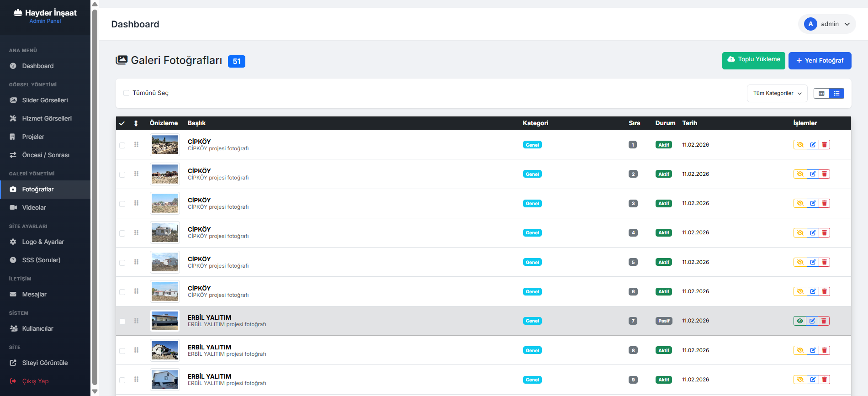Click the Yeni Fotoğraf button
The image size is (868, 396).
[x=820, y=61]
